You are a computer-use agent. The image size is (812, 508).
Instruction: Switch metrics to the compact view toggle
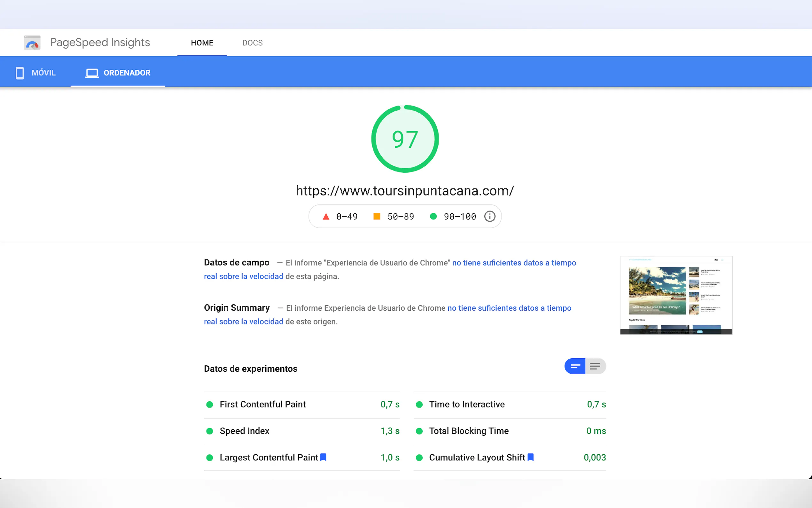(x=575, y=366)
